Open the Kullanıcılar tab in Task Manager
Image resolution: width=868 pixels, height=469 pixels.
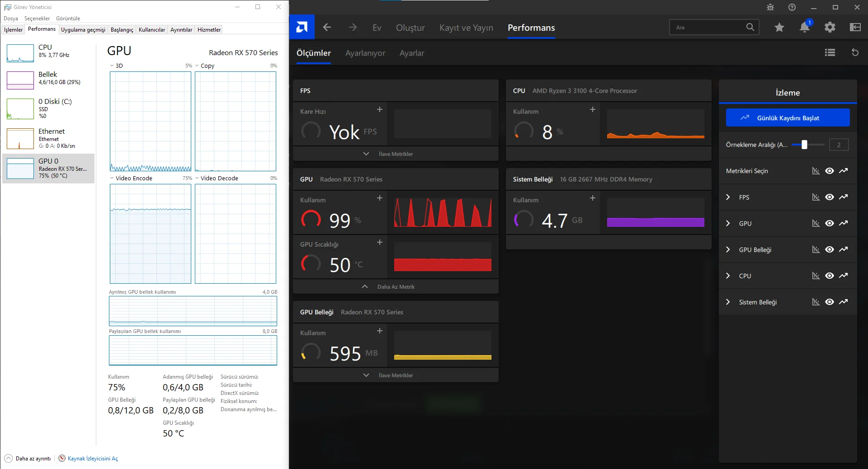(x=151, y=30)
